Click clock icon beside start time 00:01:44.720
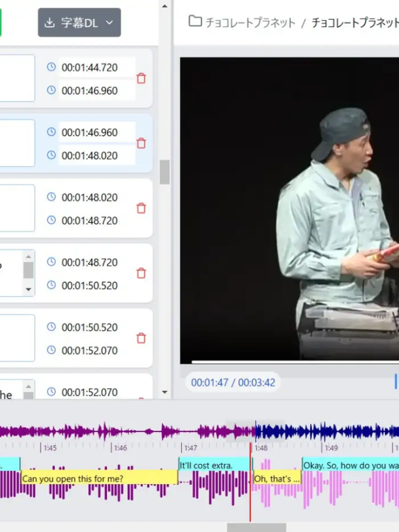The height and width of the screenshot is (532, 399). click(x=51, y=67)
